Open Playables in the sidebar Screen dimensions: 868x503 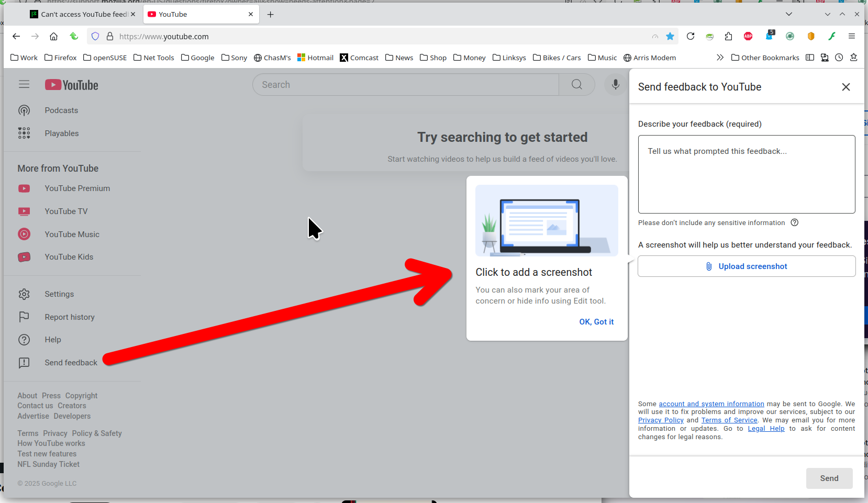click(x=62, y=133)
